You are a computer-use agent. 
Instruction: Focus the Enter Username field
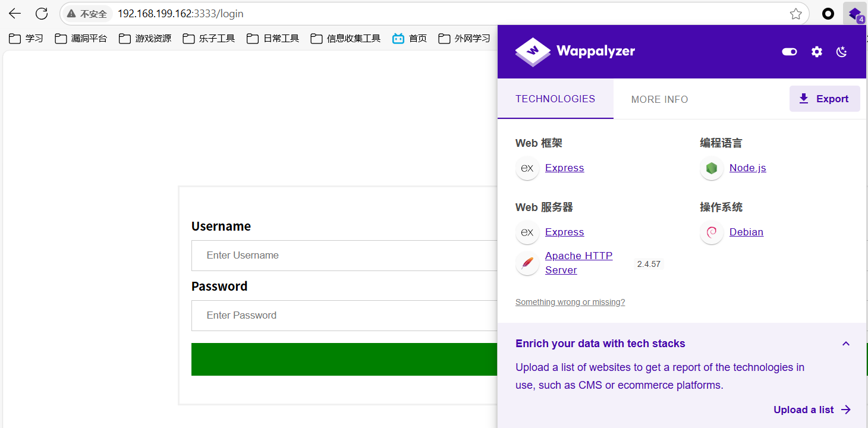[x=344, y=256]
